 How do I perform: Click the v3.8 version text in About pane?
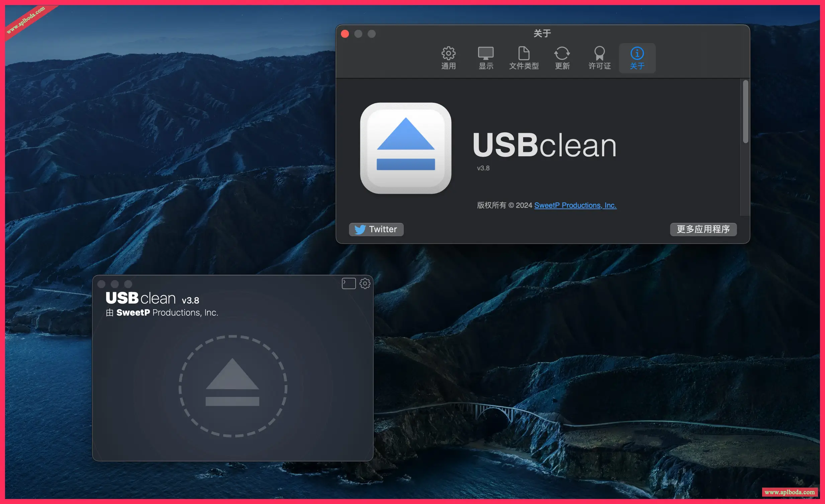pos(483,168)
